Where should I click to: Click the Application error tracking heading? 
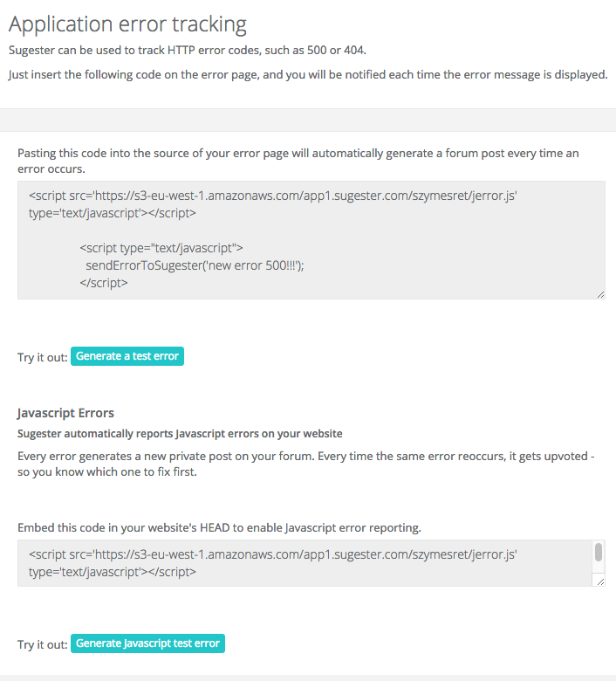(x=127, y=24)
